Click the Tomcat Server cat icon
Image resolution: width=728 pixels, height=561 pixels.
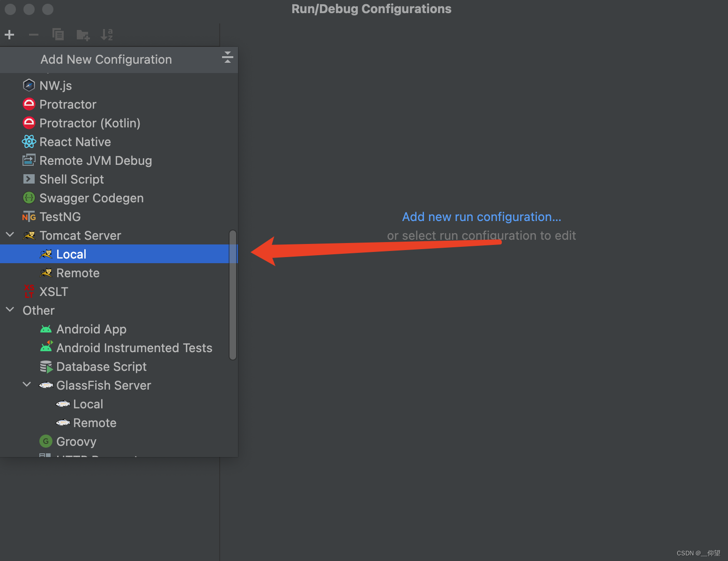(29, 235)
